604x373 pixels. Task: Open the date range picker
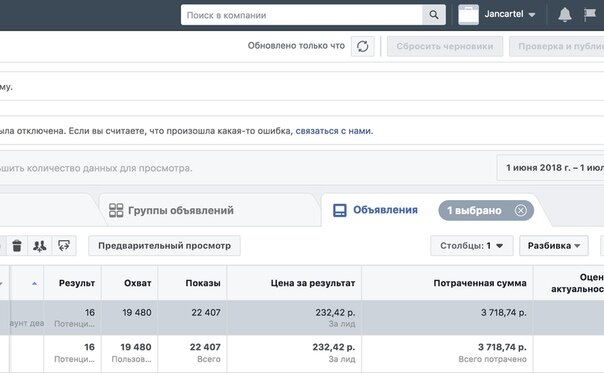551,168
